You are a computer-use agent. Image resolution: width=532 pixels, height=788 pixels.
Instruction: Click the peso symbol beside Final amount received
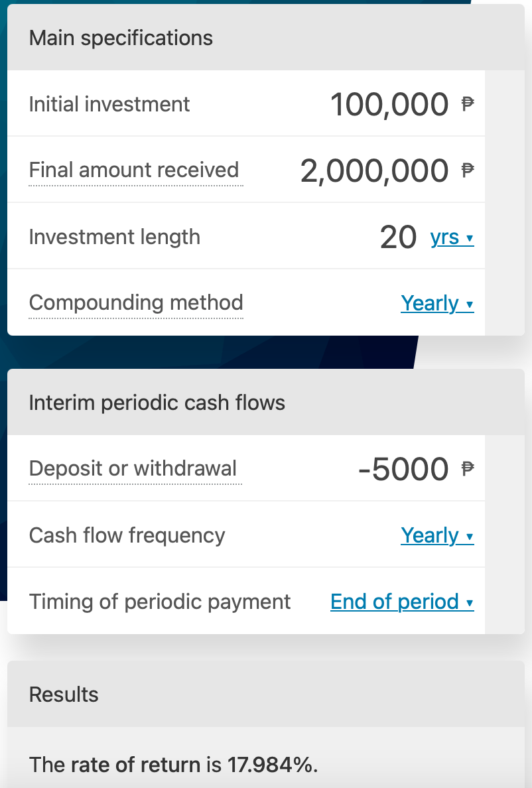pyautogui.click(x=468, y=170)
